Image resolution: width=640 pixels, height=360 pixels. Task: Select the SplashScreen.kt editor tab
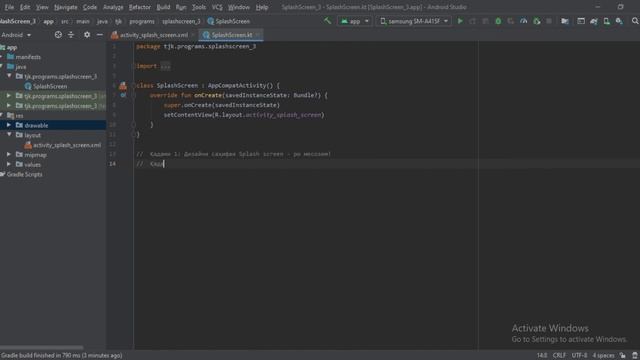click(x=231, y=35)
